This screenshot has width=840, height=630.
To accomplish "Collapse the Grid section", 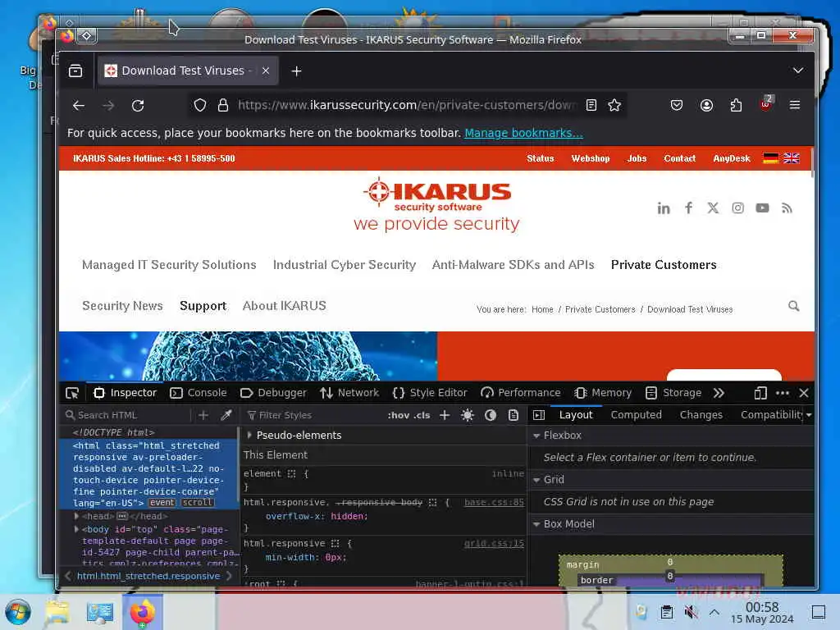I will 536,481.
